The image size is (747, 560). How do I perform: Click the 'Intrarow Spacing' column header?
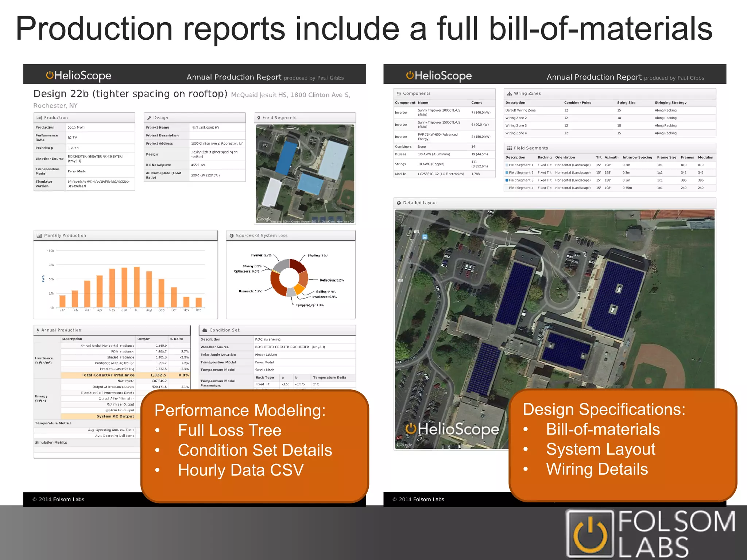[637, 157]
